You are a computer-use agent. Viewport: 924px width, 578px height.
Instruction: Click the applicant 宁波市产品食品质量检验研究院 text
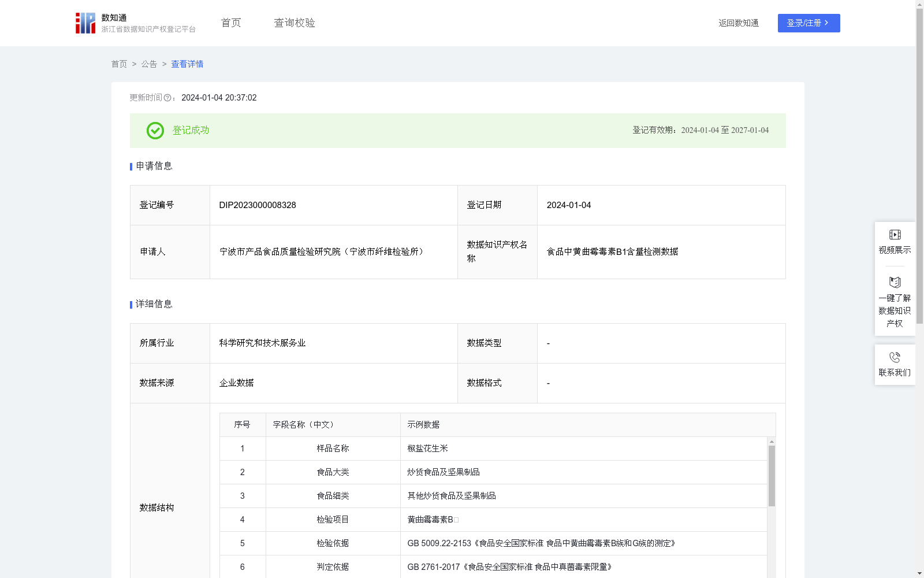click(x=323, y=252)
